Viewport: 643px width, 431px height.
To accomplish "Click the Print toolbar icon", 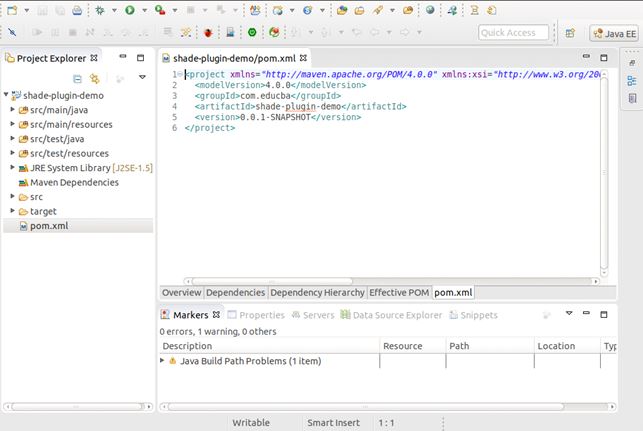I will (77, 10).
